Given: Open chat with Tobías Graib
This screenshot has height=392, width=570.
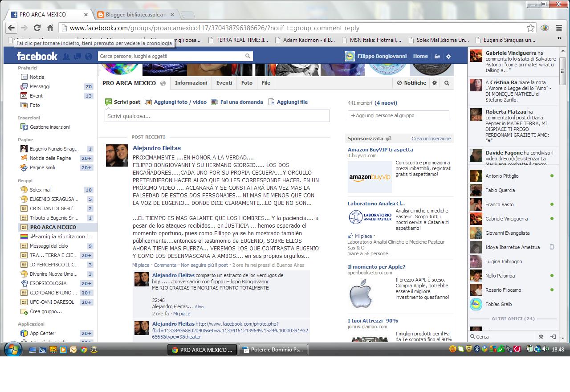Looking at the screenshot, I should click(513, 304).
